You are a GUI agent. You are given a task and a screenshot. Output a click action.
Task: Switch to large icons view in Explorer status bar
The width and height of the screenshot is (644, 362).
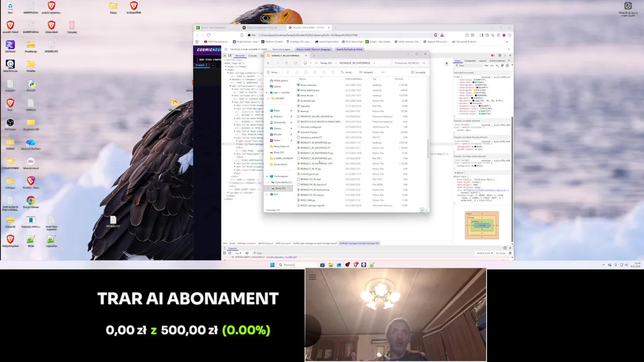click(x=427, y=210)
